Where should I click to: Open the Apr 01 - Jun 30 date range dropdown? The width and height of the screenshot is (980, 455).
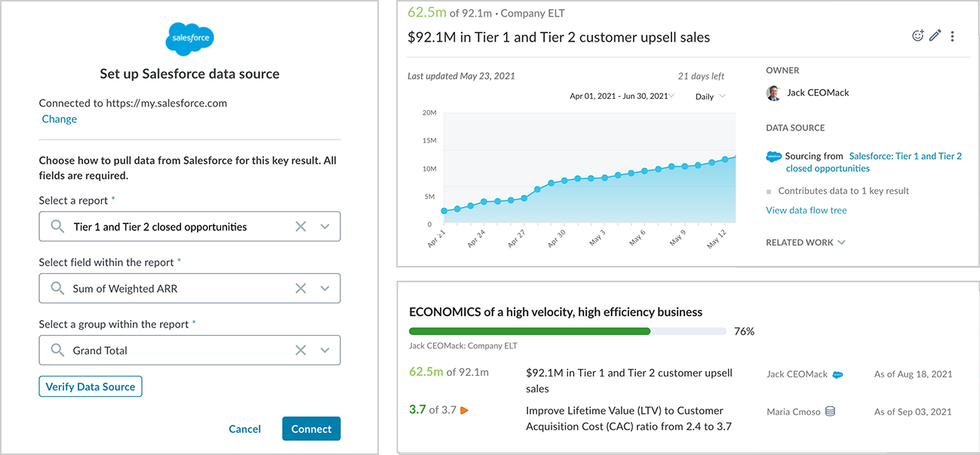click(x=622, y=97)
